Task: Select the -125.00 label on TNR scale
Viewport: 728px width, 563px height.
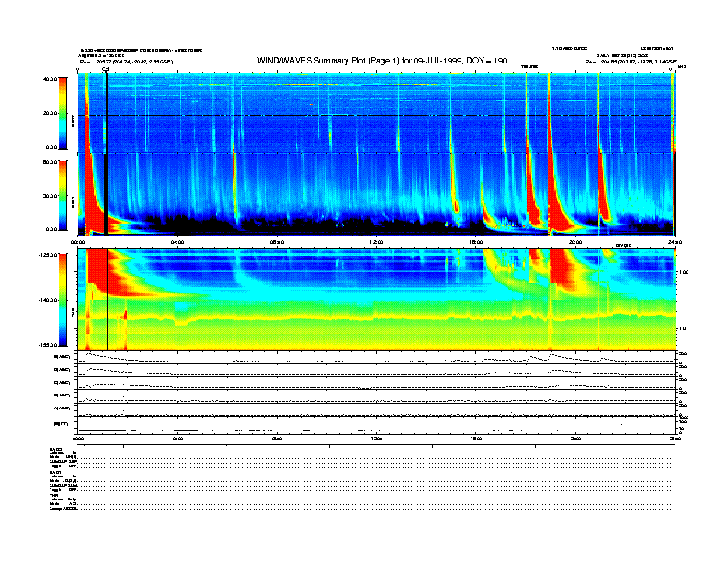Action: [48, 255]
